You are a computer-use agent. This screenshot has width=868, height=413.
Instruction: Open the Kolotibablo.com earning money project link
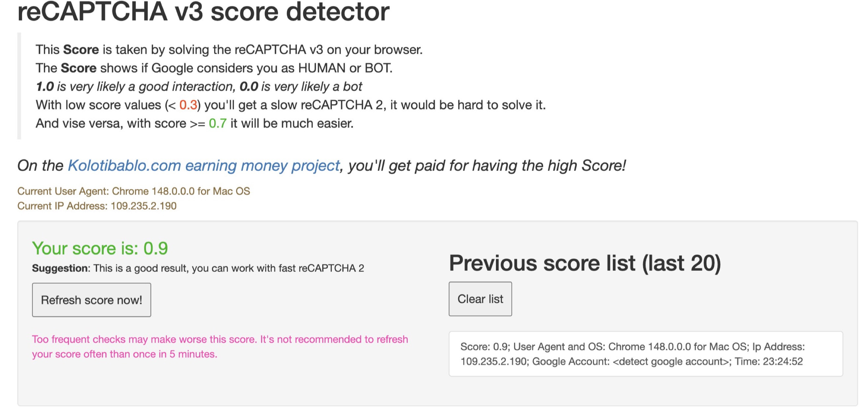[x=204, y=166]
